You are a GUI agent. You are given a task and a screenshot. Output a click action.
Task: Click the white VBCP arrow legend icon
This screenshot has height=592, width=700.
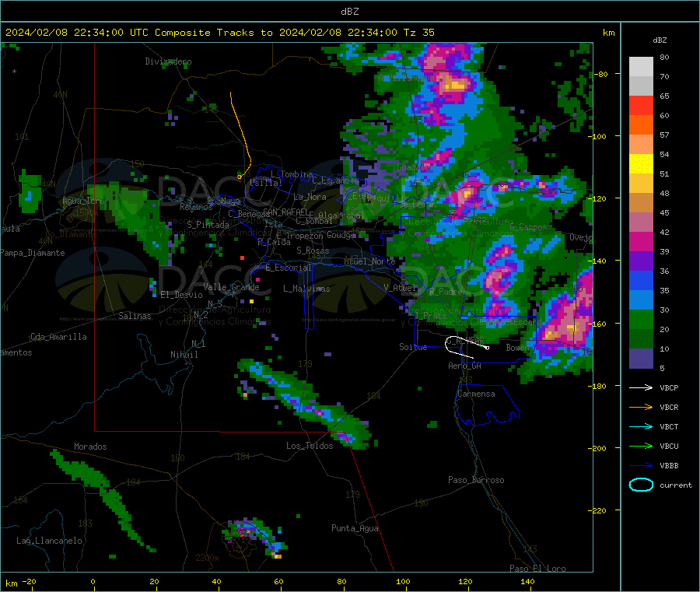641,387
